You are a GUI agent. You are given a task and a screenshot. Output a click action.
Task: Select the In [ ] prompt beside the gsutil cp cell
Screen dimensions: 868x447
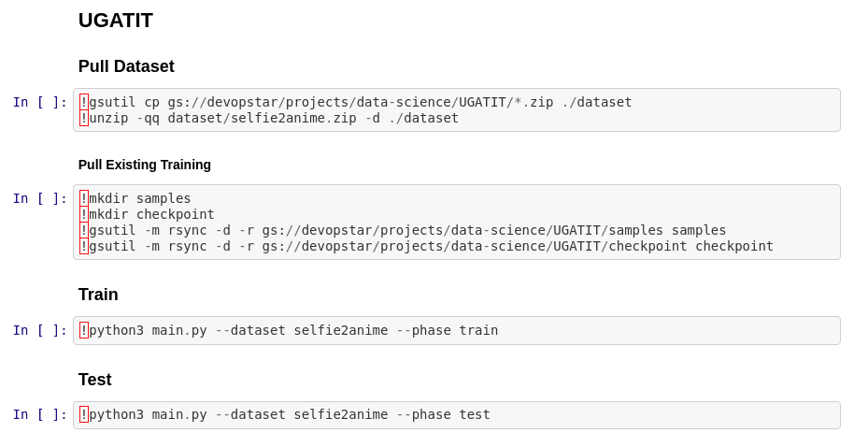tap(39, 102)
